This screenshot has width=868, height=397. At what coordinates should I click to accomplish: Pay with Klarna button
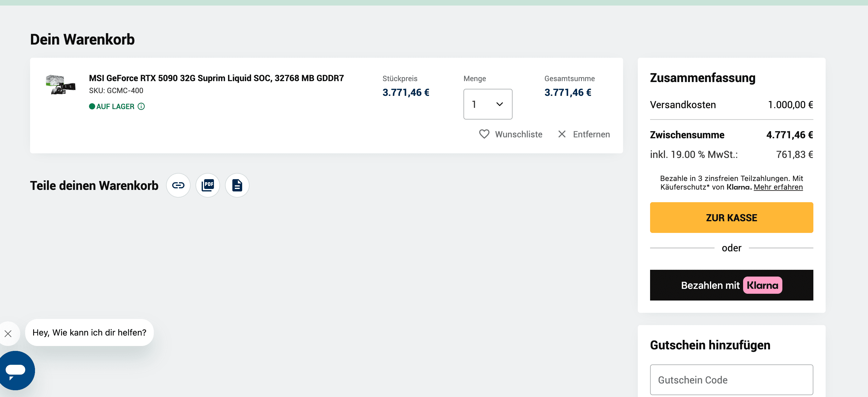pos(731,285)
